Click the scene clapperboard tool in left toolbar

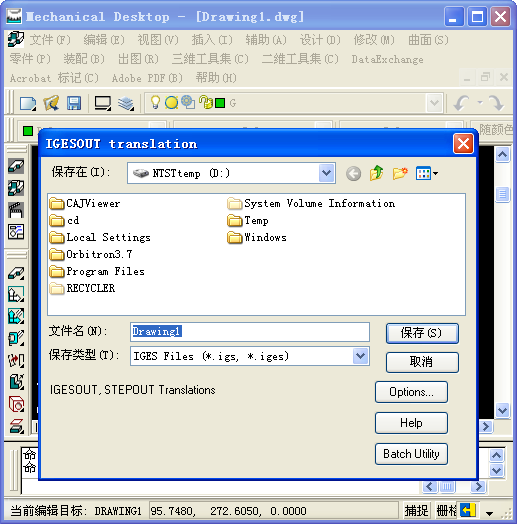16,210
